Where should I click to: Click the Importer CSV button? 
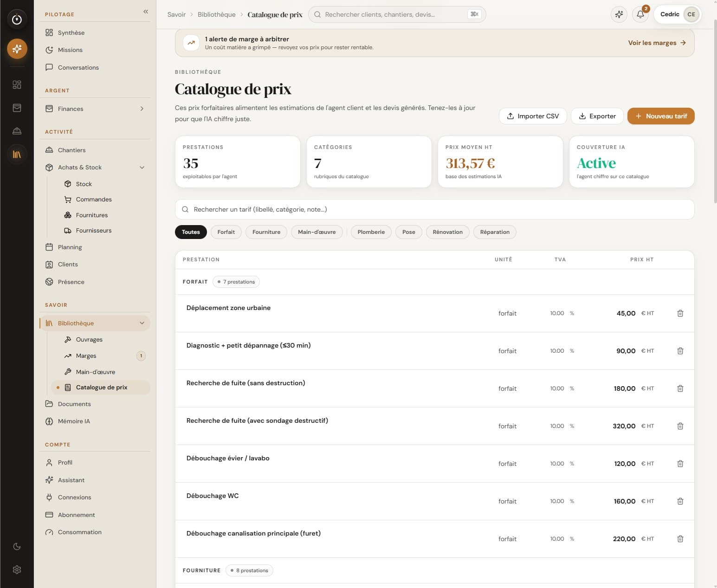[533, 116]
